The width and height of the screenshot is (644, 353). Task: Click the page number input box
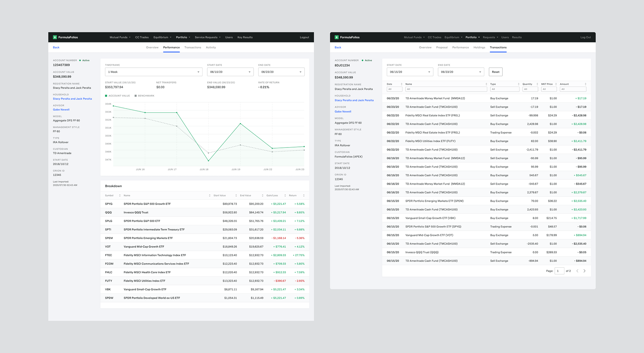point(559,271)
